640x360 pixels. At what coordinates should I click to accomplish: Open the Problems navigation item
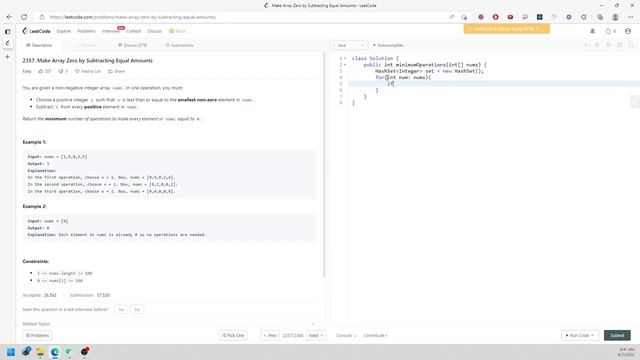coord(87,31)
